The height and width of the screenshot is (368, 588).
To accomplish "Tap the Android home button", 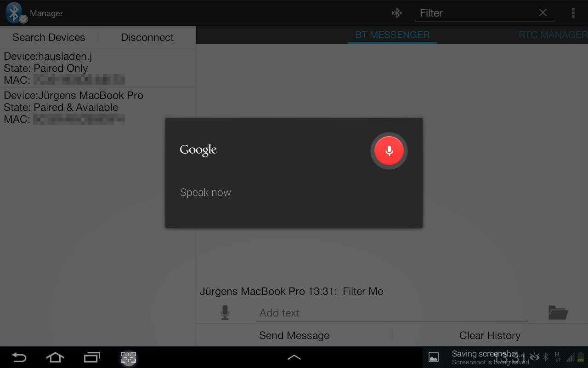I will coord(55,357).
